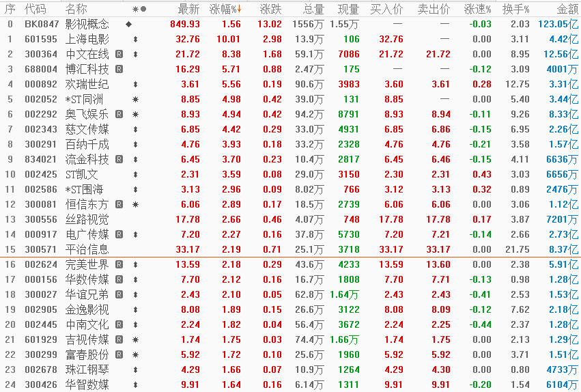Click the 21.75 turnover value for 平治信息
Screen dimensions: 581x392
point(518,249)
